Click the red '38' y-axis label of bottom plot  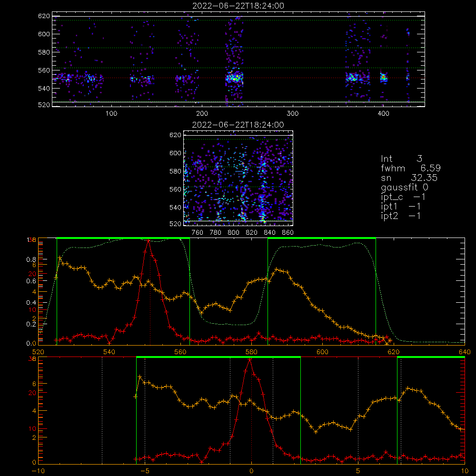click(32, 359)
